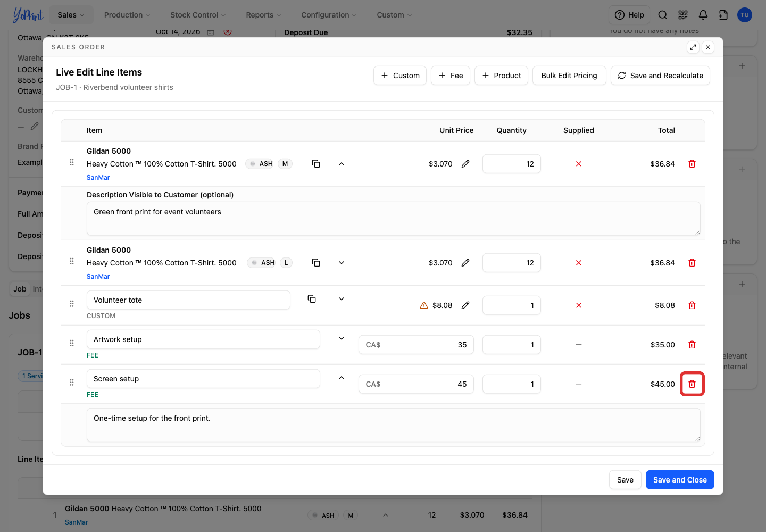Open the Reports menu
Screen dimensions: 766x532
click(x=263, y=15)
